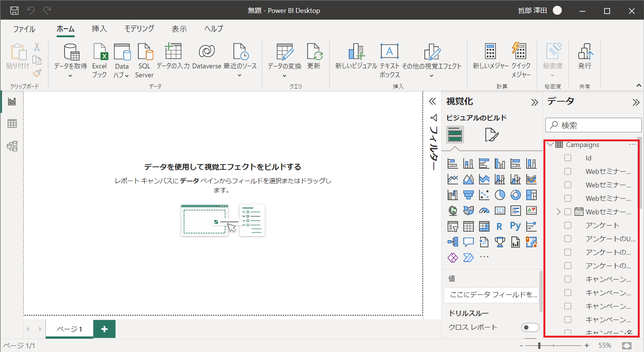Expand the Webセミナー date hierarchy
Image resolution: width=644 pixels, height=352 pixels.
(x=559, y=212)
